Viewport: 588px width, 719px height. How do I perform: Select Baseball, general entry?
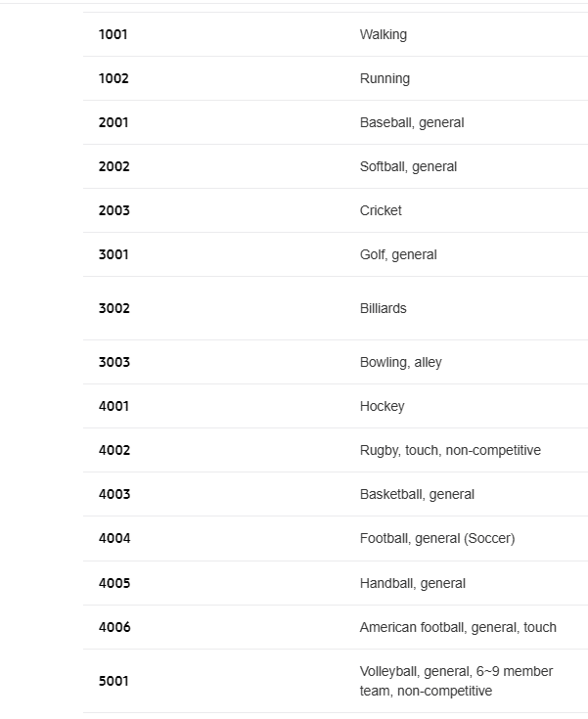[x=412, y=123]
